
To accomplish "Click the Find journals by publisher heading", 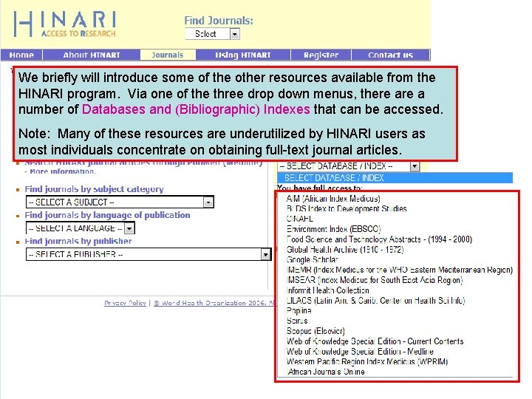I will tap(78, 241).
